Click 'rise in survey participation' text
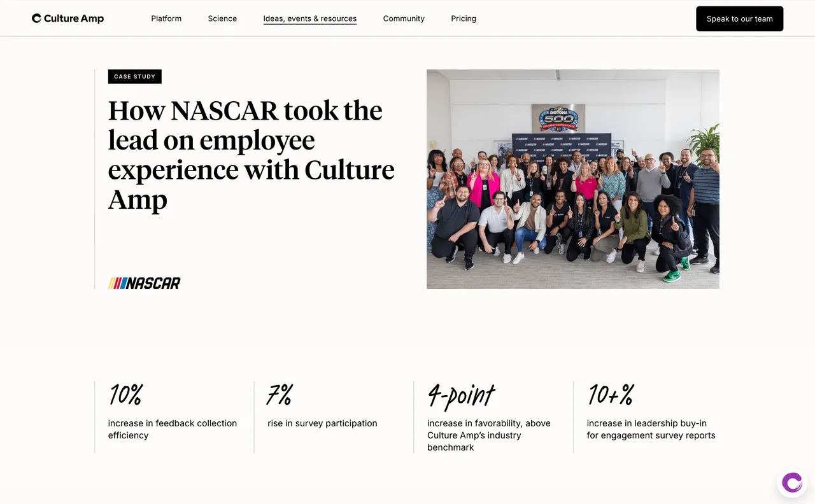 tap(322, 423)
